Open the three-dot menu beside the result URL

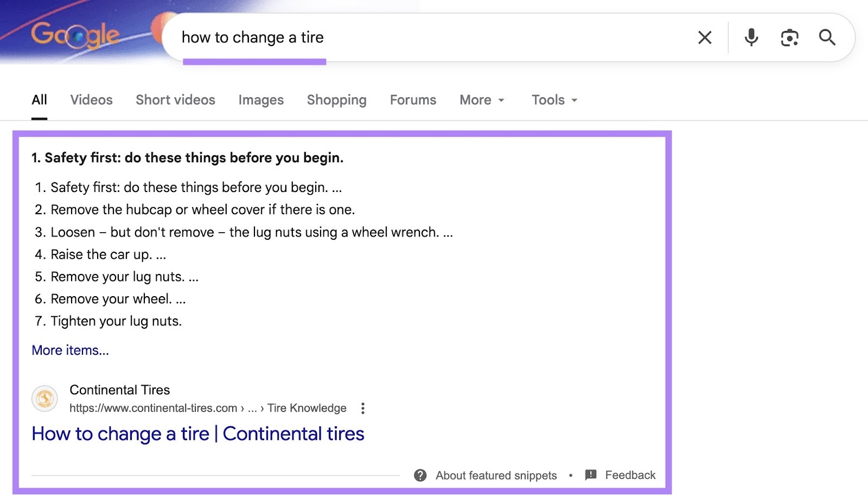tap(362, 408)
